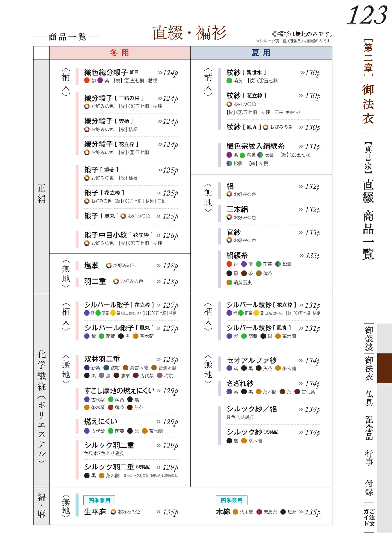Select the 御袈裟 side index tab

pyautogui.click(x=369, y=338)
